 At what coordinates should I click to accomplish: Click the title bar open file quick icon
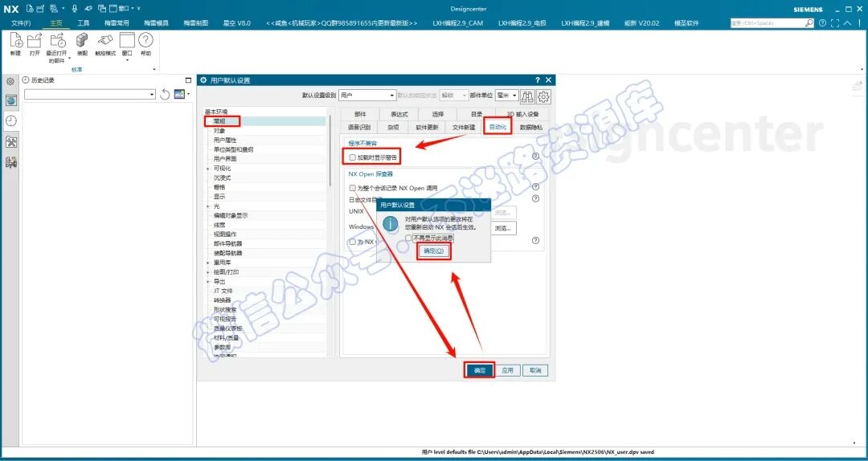[40, 8]
